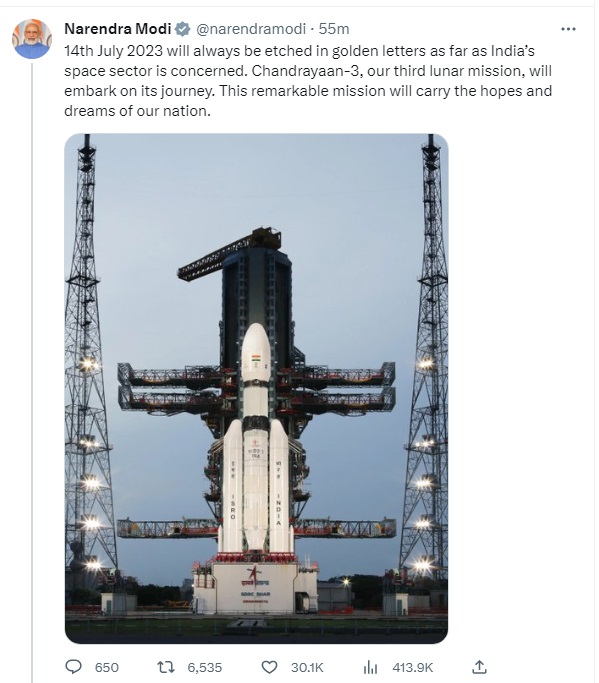599x683 pixels.
Task: Click the 413.9K views count
Action: [x=413, y=667]
